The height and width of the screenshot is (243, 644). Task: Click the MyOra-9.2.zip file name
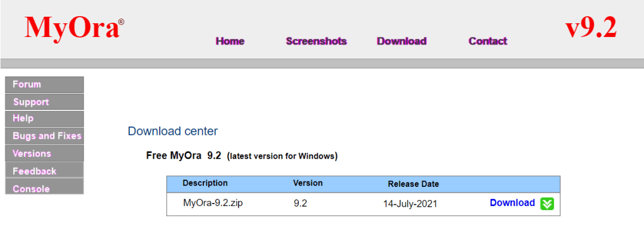213,203
